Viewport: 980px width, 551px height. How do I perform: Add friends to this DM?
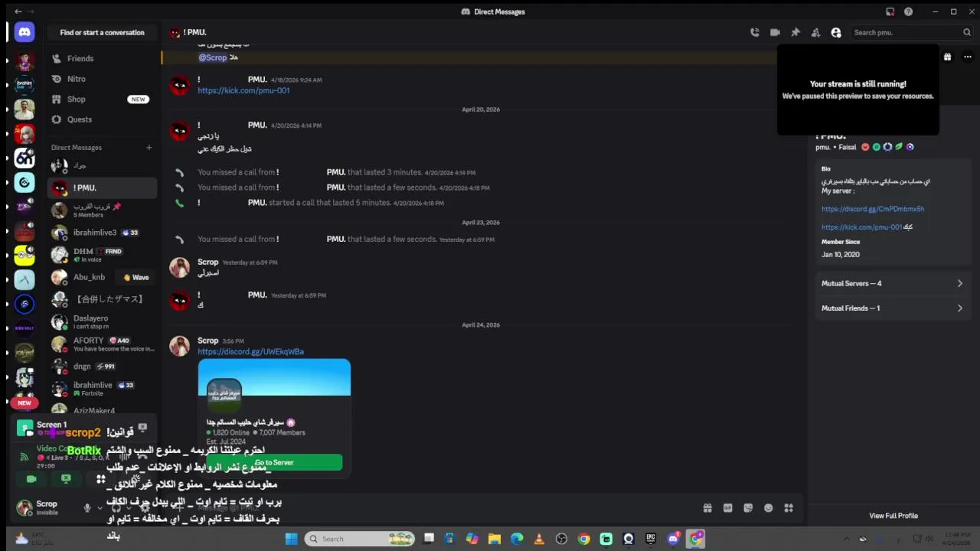pos(815,32)
